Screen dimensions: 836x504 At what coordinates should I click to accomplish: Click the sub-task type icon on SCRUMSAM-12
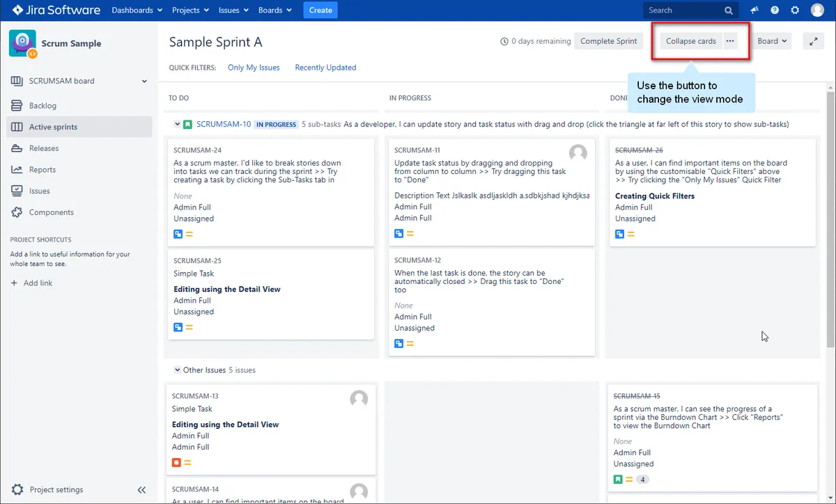coord(399,343)
